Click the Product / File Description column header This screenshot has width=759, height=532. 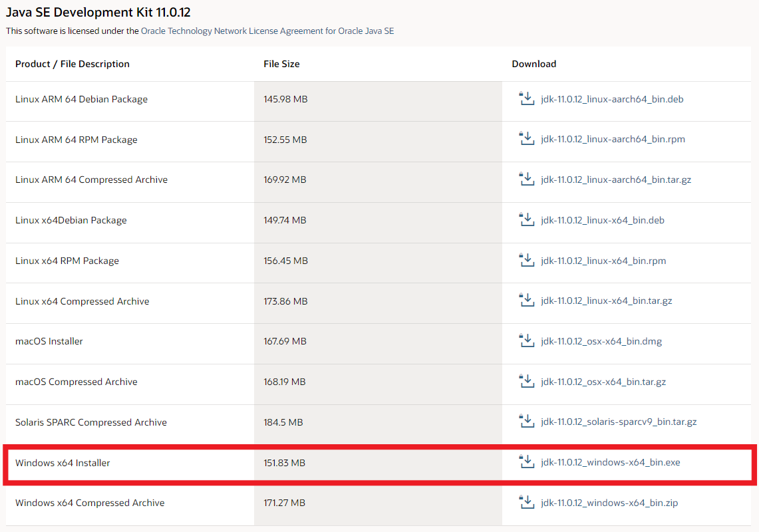[72, 64]
